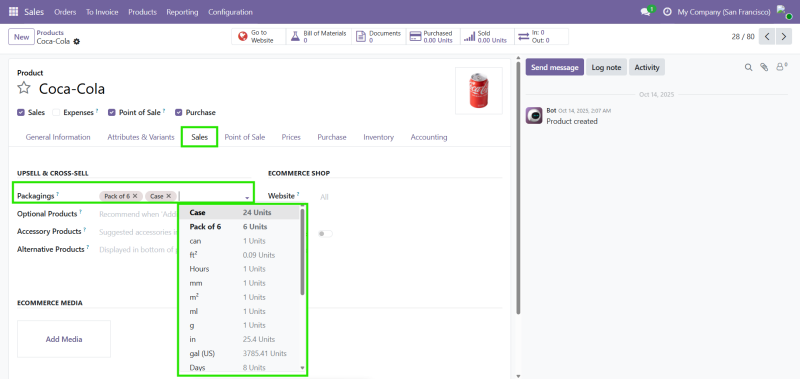This screenshot has height=379, width=800.
Task: Toggle the Sales checkbox
Action: click(21, 112)
